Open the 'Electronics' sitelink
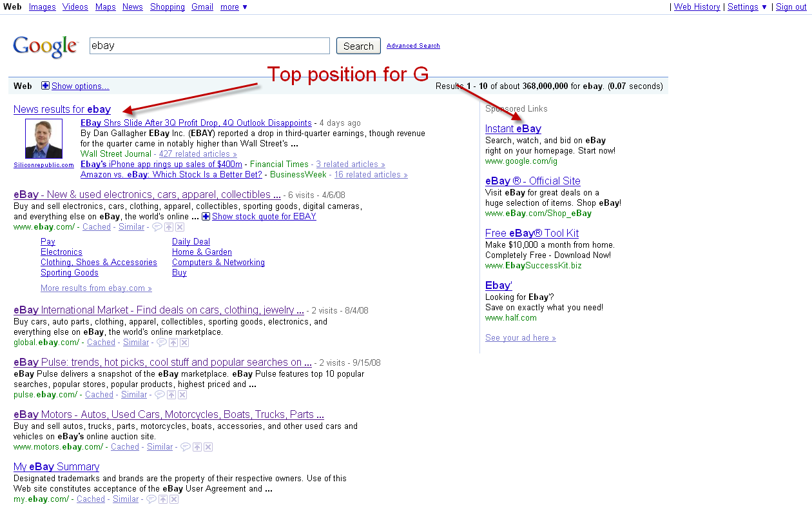This screenshot has height=507, width=812. [x=61, y=252]
